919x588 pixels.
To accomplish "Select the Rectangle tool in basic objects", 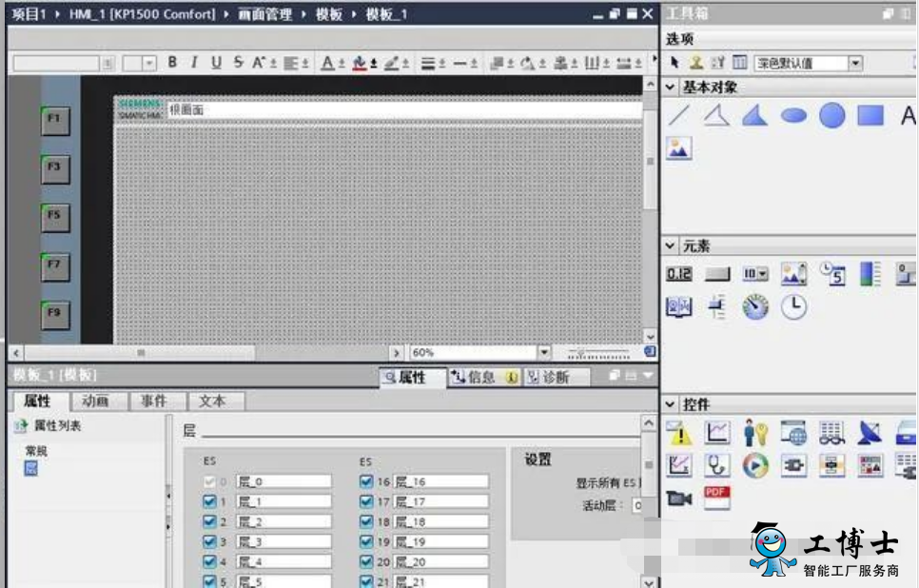I will pyautogui.click(x=870, y=115).
